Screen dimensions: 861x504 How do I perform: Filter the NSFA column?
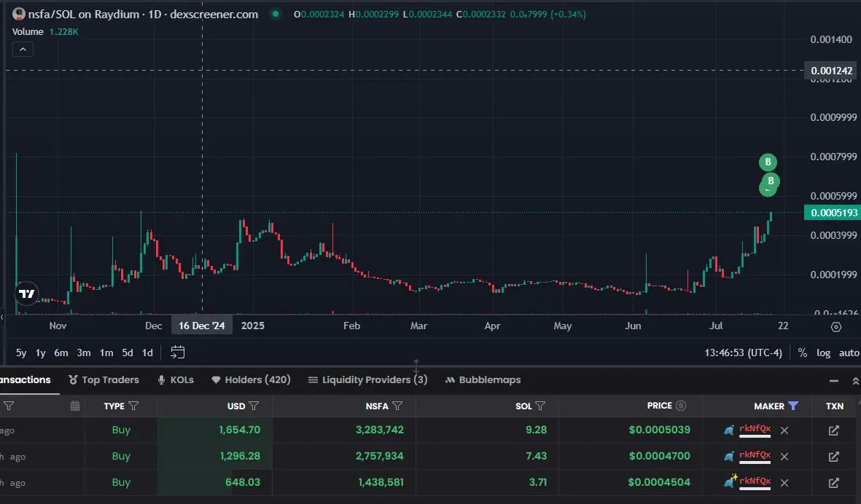(397, 406)
